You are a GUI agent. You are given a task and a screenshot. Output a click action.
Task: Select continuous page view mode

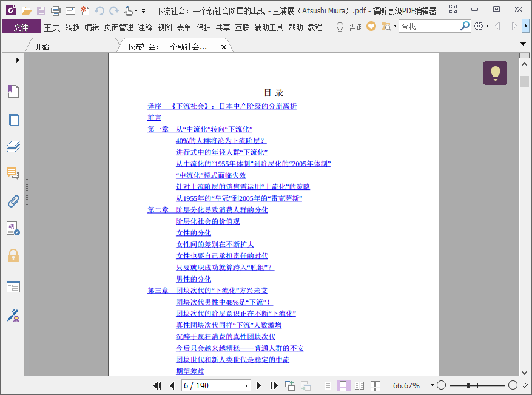pos(343,385)
